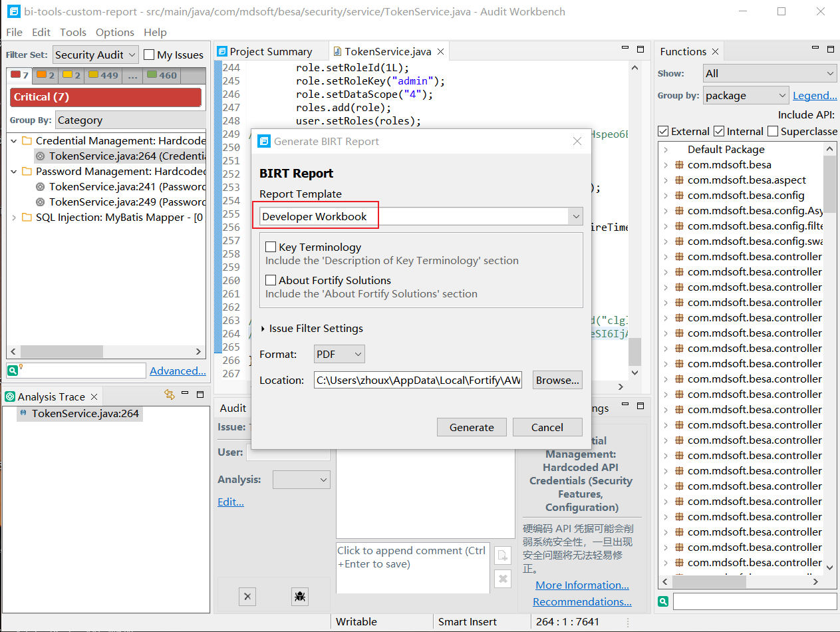Maximize the Analysis Trace panel
Screen dimensions: 840x632
click(200, 395)
